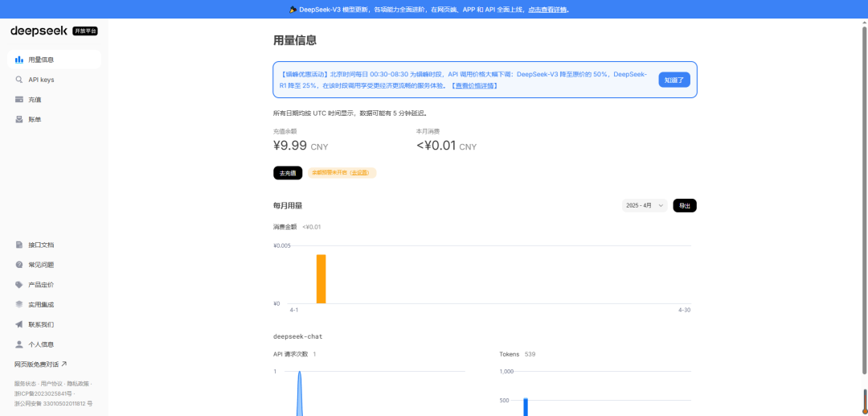Click the 导出 button
Screen dimensions: 868x416
point(685,205)
